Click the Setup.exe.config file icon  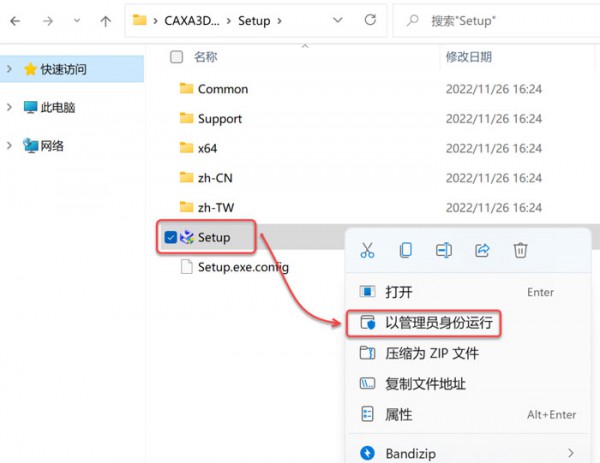[x=186, y=267]
